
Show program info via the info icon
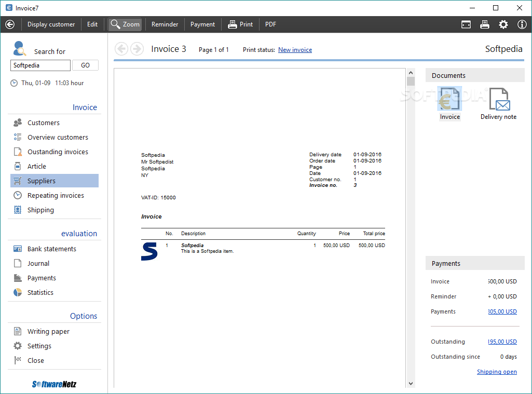point(522,24)
